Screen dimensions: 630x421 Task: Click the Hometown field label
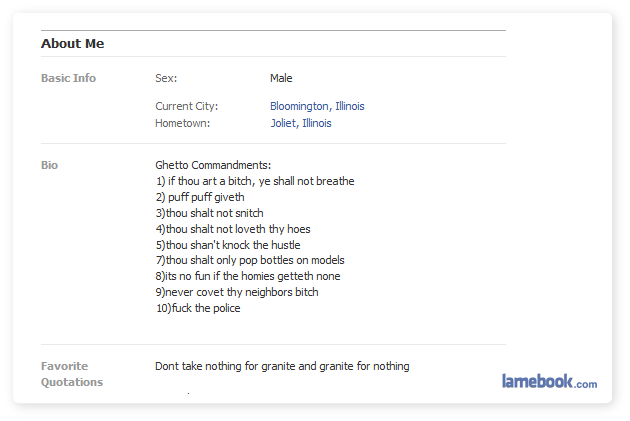tap(182, 124)
